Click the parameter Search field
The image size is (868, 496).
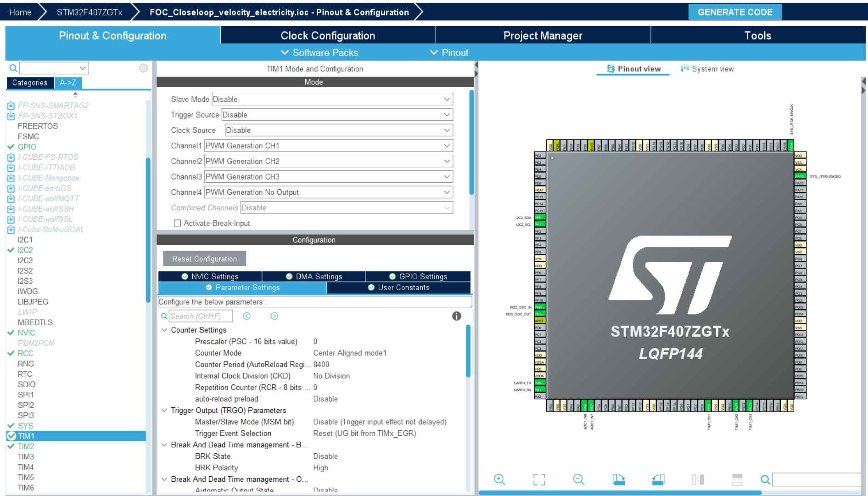[x=201, y=316]
